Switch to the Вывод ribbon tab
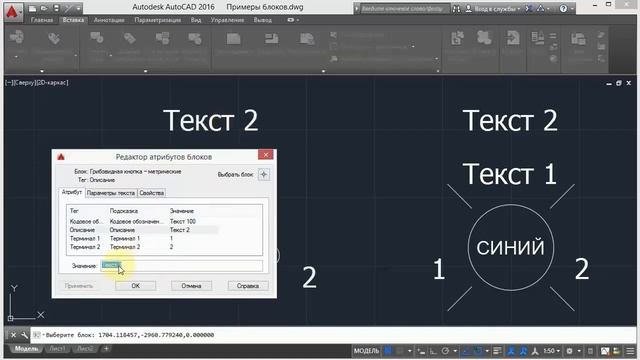The height and width of the screenshot is (360, 640). click(x=262, y=20)
